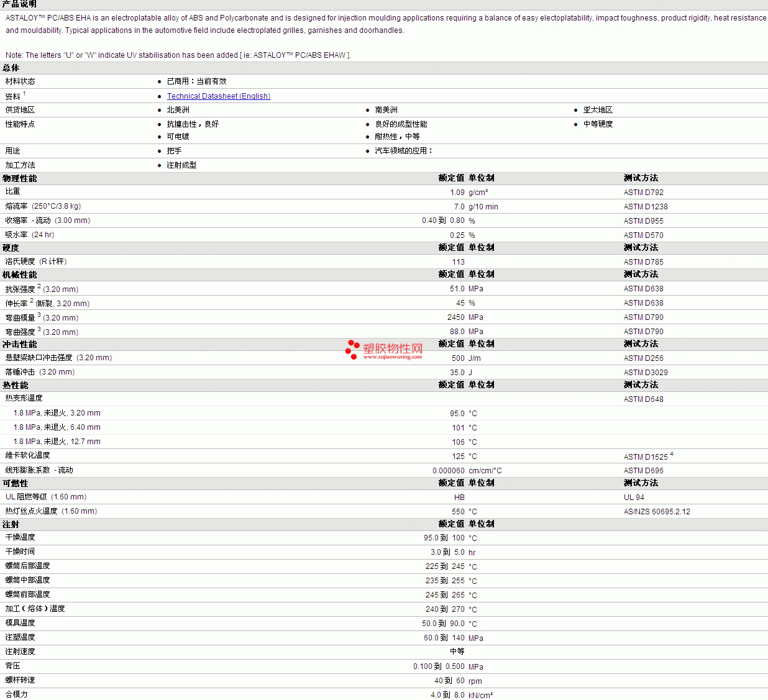Select the 螺杆转速 row label
The height and width of the screenshot is (700, 768).
point(21,680)
